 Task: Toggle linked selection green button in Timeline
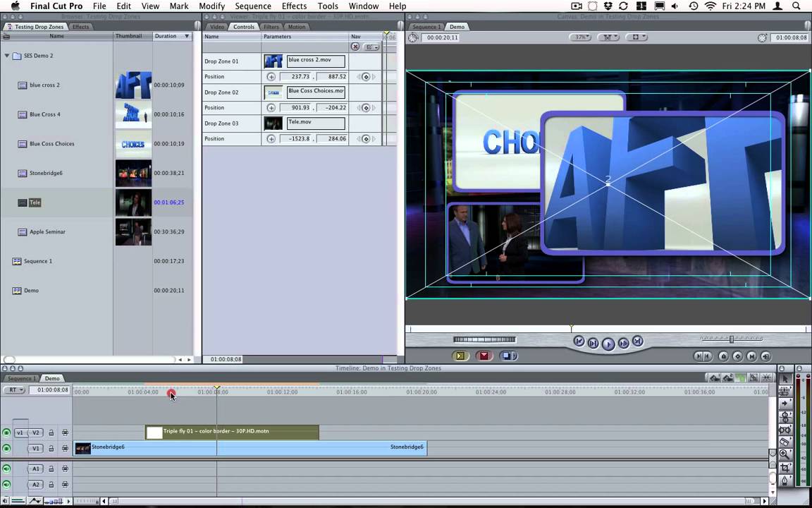(742, 378)
